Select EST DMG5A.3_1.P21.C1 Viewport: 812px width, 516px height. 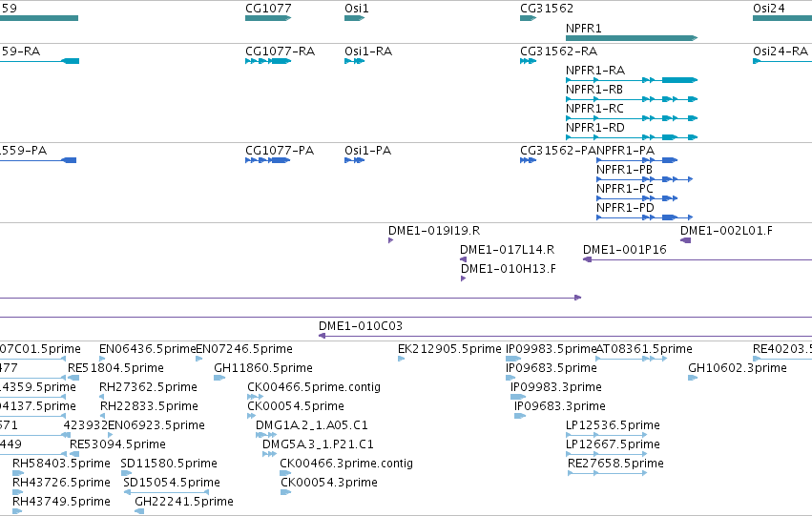(x=269, y=454)
